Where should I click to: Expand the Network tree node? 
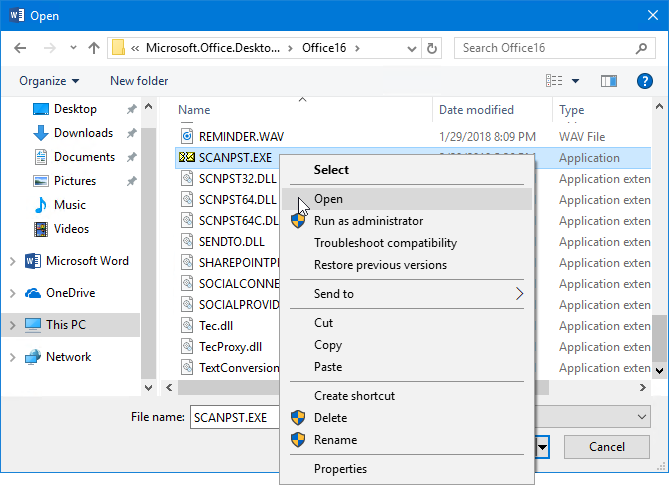[12, 357]
